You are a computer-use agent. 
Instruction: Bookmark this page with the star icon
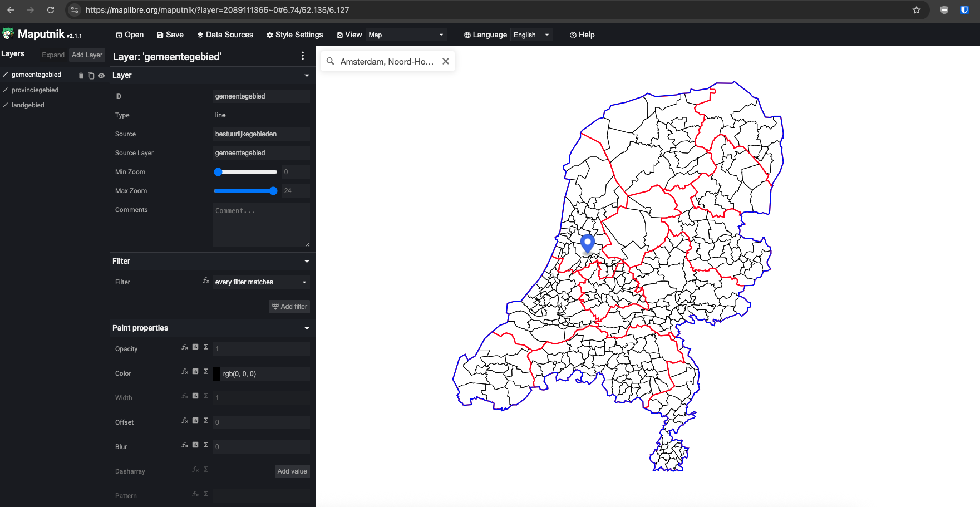[x=917, y=10]
